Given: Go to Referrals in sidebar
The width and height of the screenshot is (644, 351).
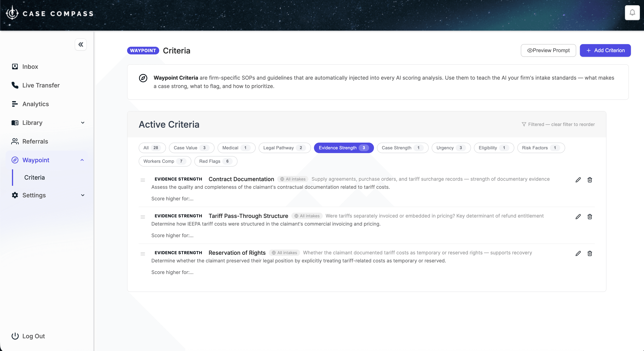Looking at the screenshot, I should (x=35, y=141).
